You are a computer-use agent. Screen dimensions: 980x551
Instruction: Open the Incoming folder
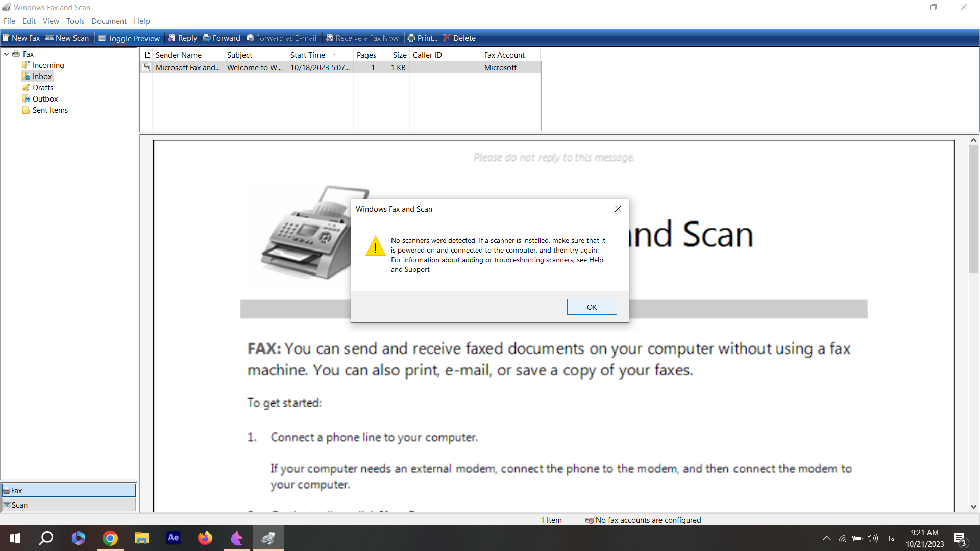(x=48, y=65)
